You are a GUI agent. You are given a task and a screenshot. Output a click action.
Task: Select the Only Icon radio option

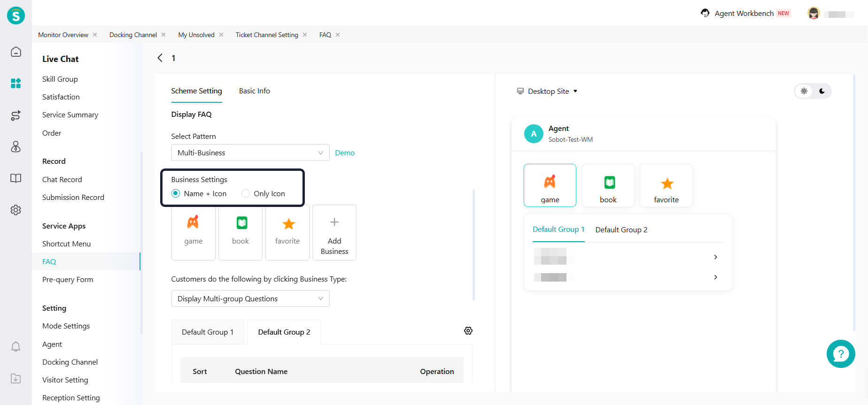point(246,193)
